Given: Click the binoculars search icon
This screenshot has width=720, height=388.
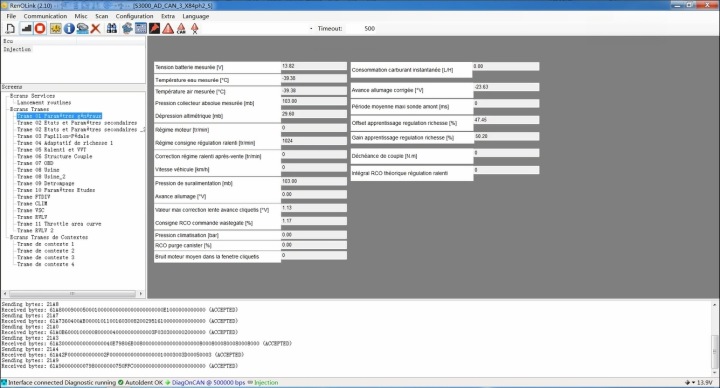Looking at the screenshot, I should coord(112,28).
